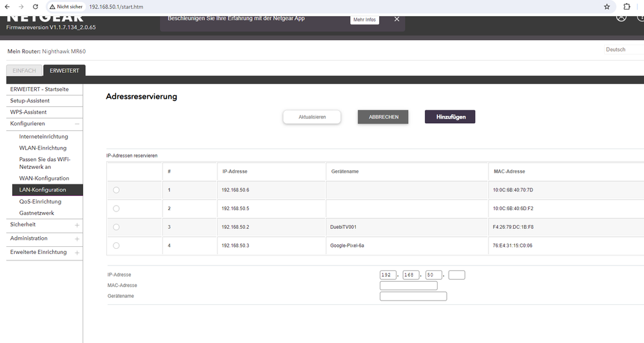Viewport: 644px width, 343px height.
Task: Open Gastnetzwerk page
Action: pyautogui.click(x=37, y=213)
